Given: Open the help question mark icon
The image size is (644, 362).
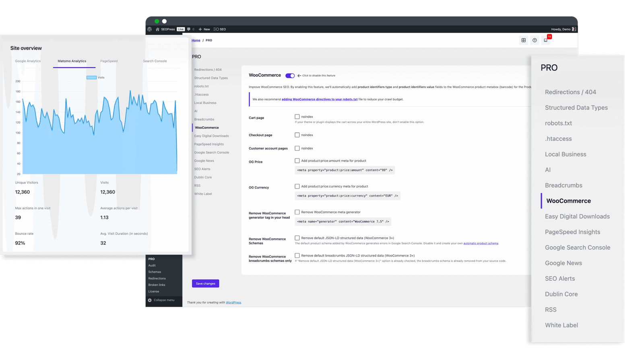Looking at the screenshot, I should coord(535,40).
